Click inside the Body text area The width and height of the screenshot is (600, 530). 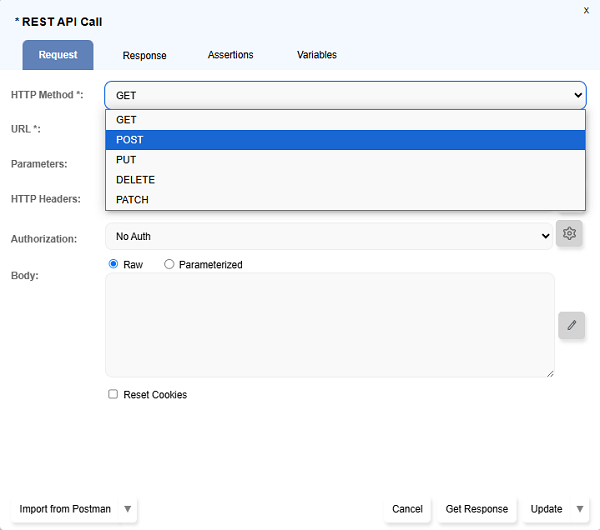(330, 325)
